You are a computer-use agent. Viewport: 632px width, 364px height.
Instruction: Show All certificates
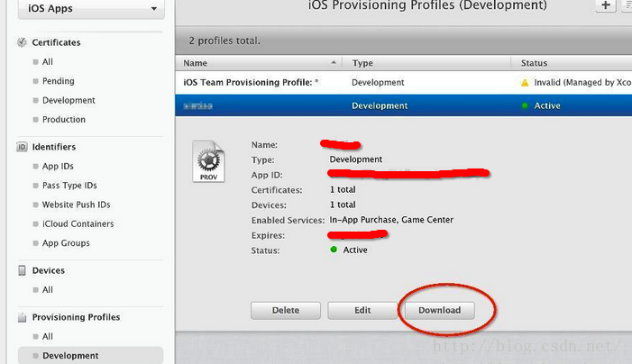coord(48,61)
